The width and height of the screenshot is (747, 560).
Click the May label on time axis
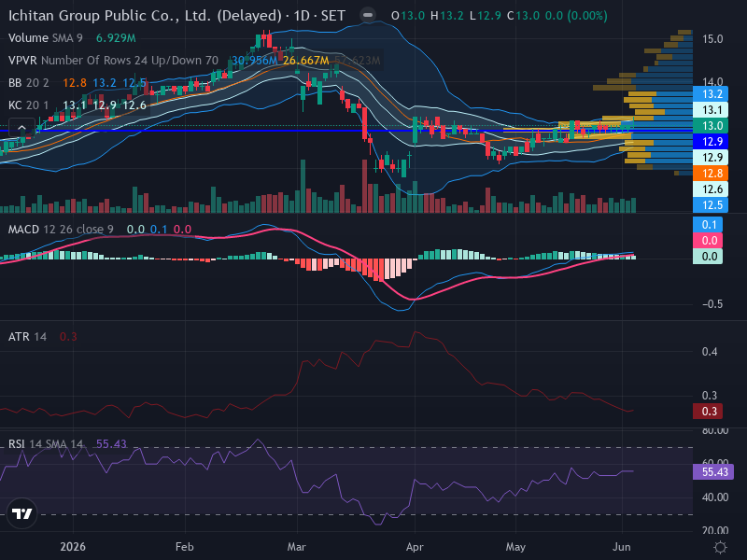tap(515, 547)
